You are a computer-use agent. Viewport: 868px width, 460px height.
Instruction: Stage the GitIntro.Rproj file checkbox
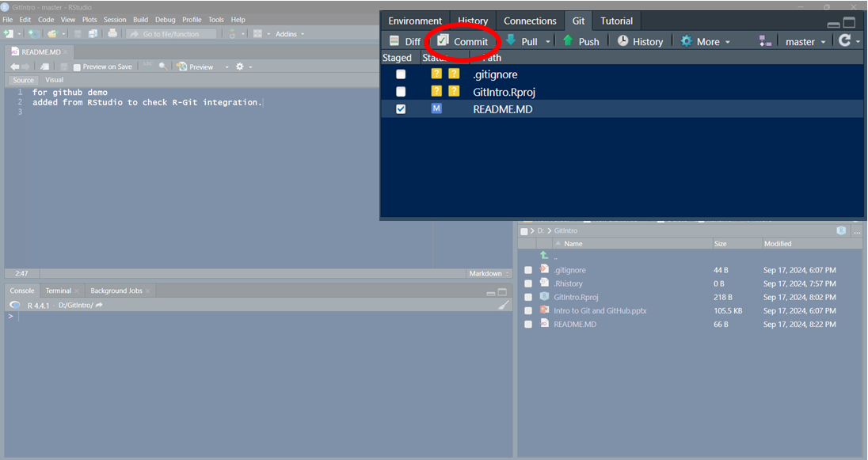[401, 91]
